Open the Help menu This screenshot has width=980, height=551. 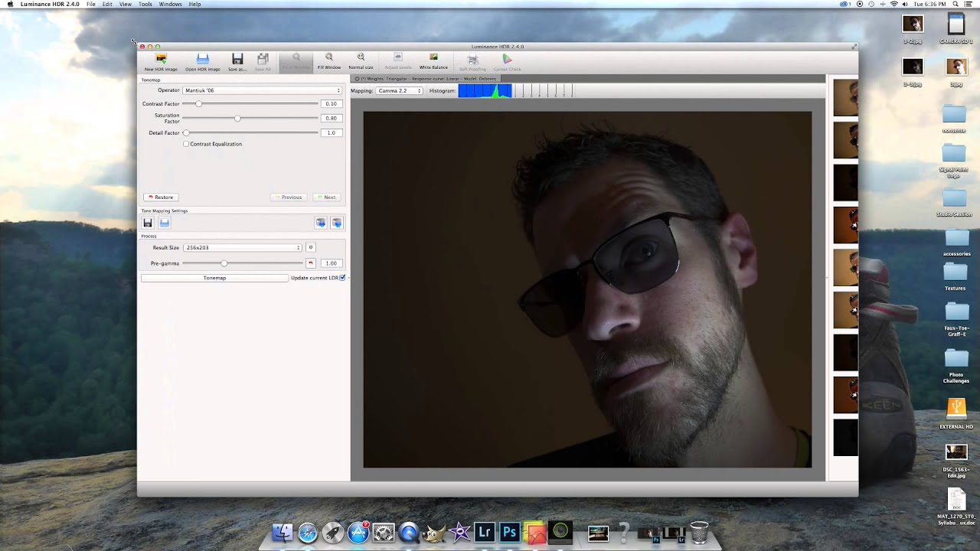click(194, 4)
